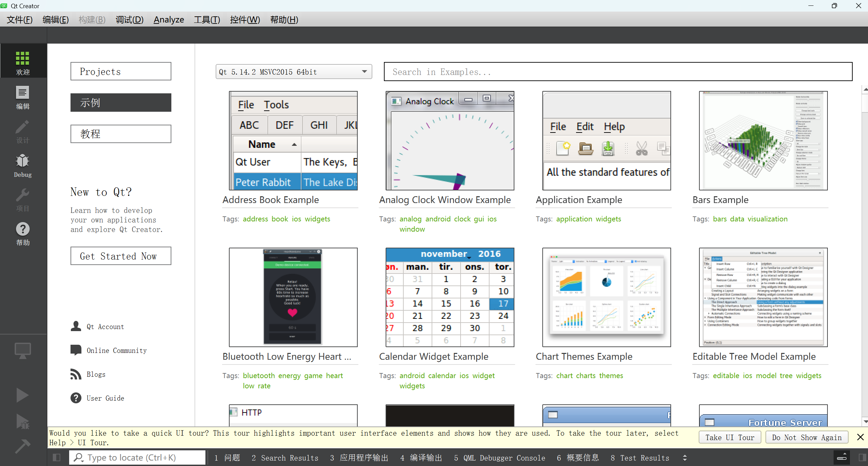Open the Address Book Example thumbnail
Image resolution: width=868 pixels, height=466 pixels.
(x=293, y=140)
